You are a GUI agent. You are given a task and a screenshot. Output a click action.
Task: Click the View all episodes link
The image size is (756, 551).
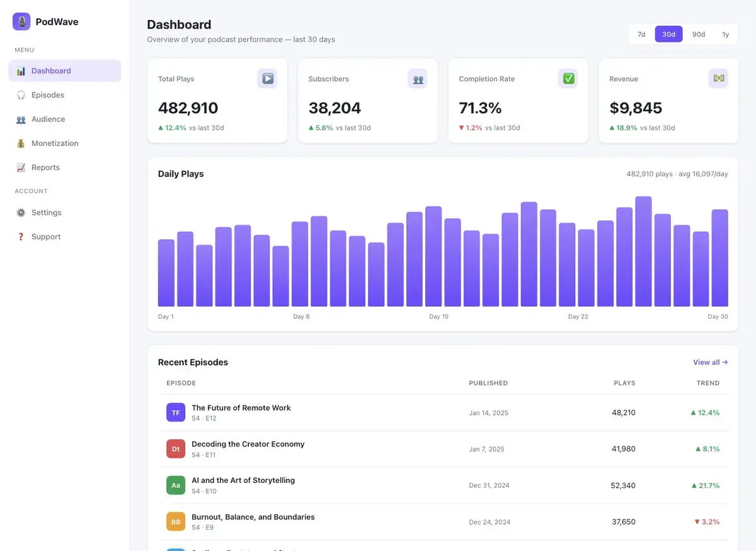(711, 362)
